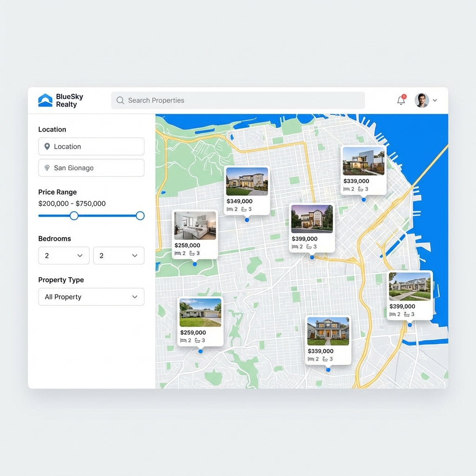Click inside the Search Properties field
This screenshot has height=476, width=476.
[x=209, y=100]
